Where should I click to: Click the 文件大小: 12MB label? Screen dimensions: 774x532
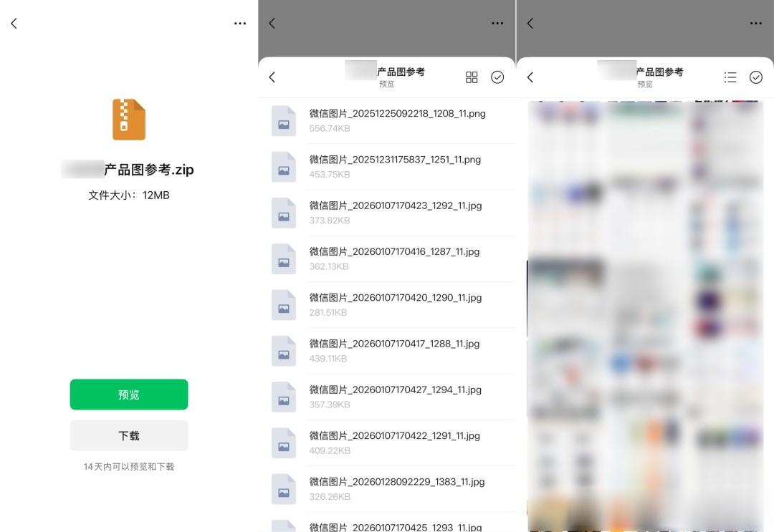click(129, 195)
